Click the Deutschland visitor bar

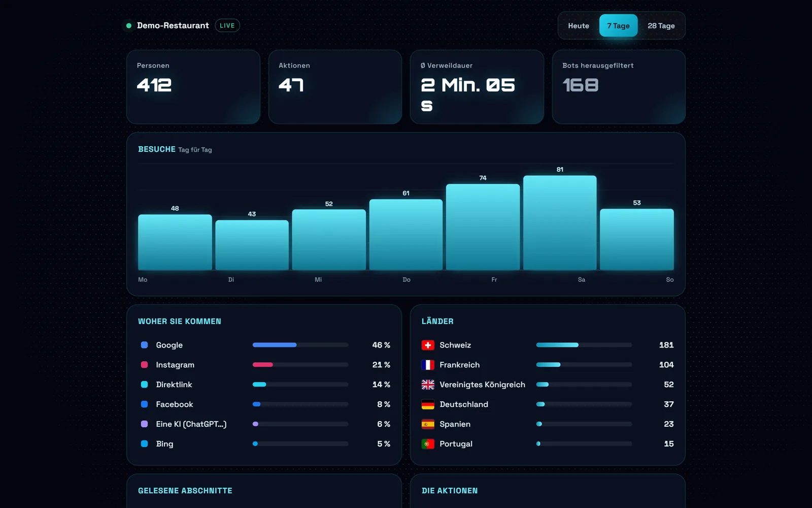[x=584, y=404]
